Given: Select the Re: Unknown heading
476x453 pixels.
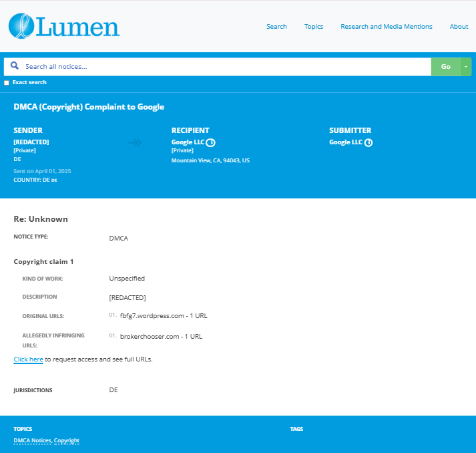Looking at the screenshot, I should [x=41, y=219].
